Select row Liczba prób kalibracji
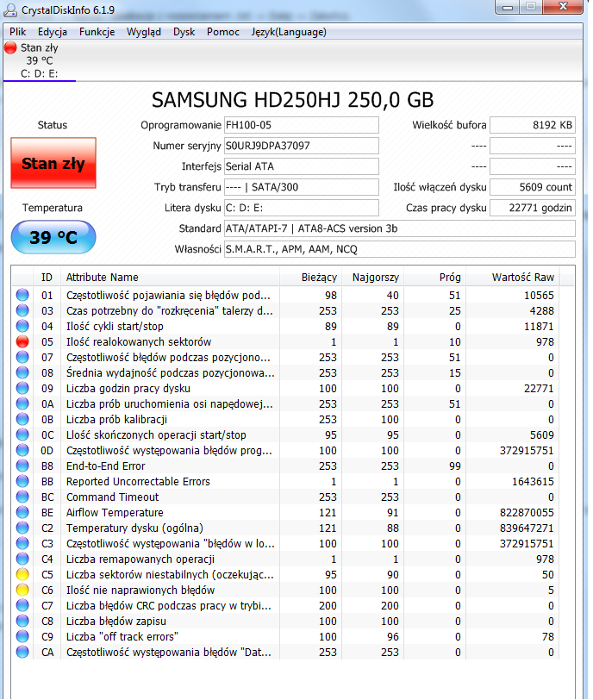Viewport: 593px width, 700px height. [285, 420]
